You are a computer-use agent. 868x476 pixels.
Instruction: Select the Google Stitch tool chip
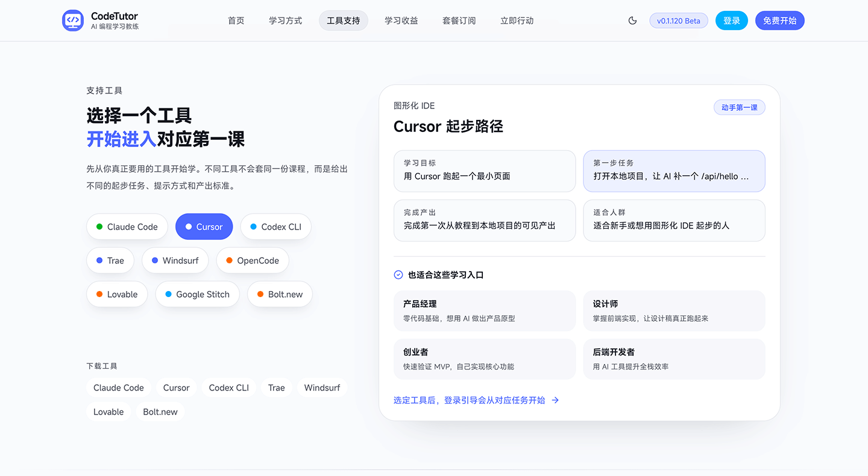click(x=198, y=294)
